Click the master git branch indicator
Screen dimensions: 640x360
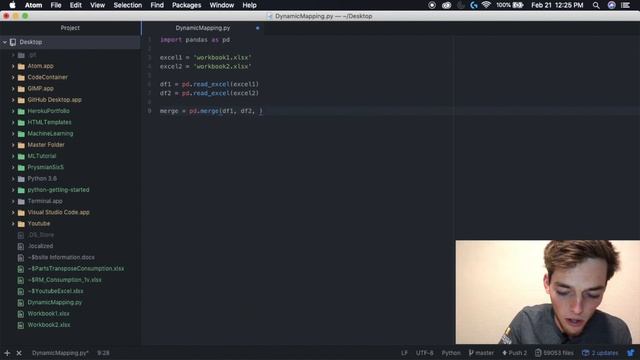pyautogui.click(x=481, y=353)
